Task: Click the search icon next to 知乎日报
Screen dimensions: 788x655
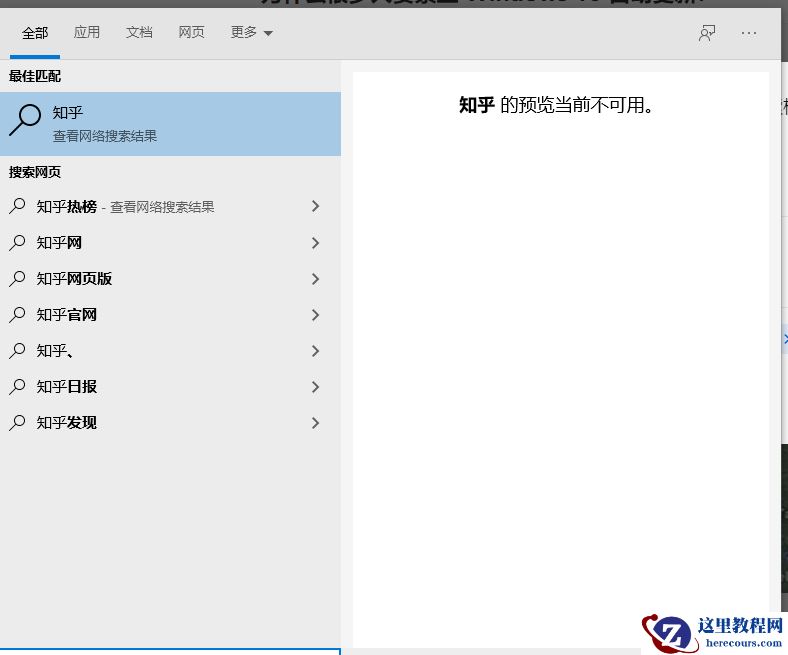Action: (x=17, y=387)
